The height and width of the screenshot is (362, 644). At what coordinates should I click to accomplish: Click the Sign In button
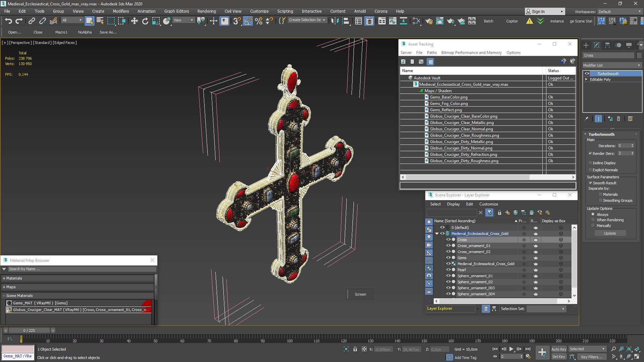click(545, 11)
